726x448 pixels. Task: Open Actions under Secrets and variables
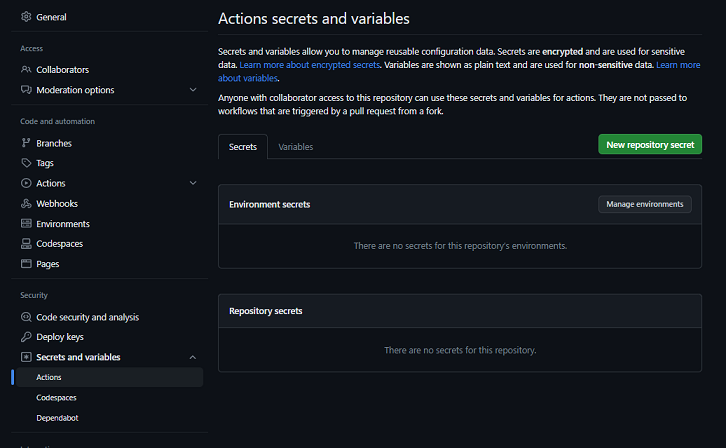(x=109, y=377)
